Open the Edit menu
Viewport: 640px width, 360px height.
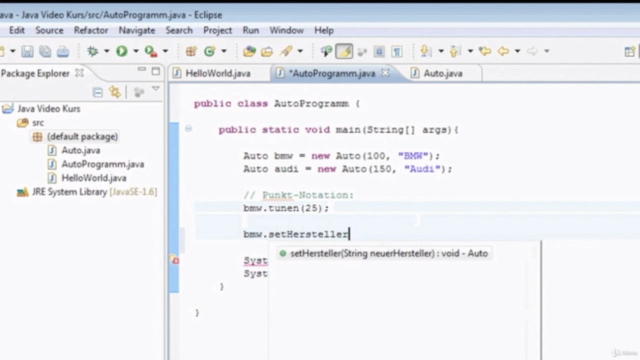click(x=17, y=30)
